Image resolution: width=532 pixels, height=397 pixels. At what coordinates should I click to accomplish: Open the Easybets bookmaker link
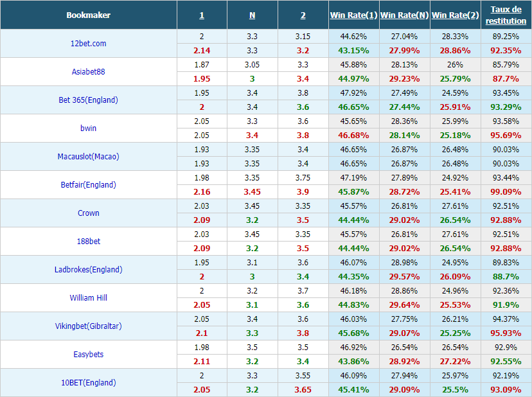[88, 354]
